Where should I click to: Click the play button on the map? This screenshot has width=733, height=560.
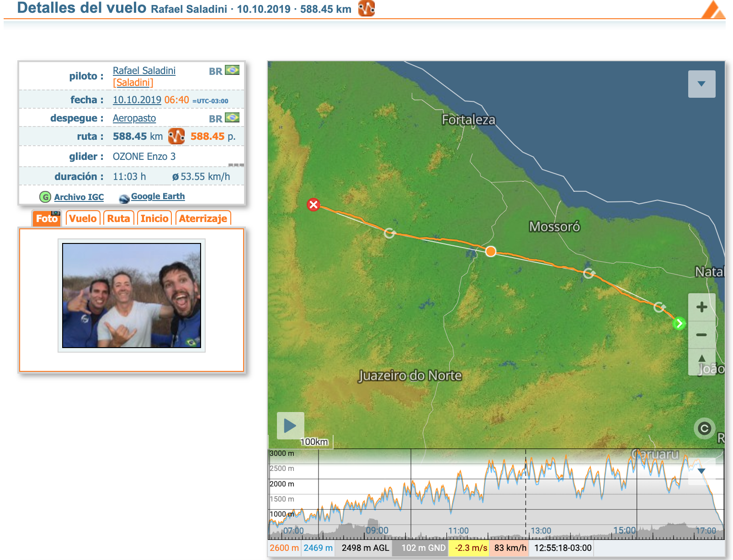click(290, 426)
